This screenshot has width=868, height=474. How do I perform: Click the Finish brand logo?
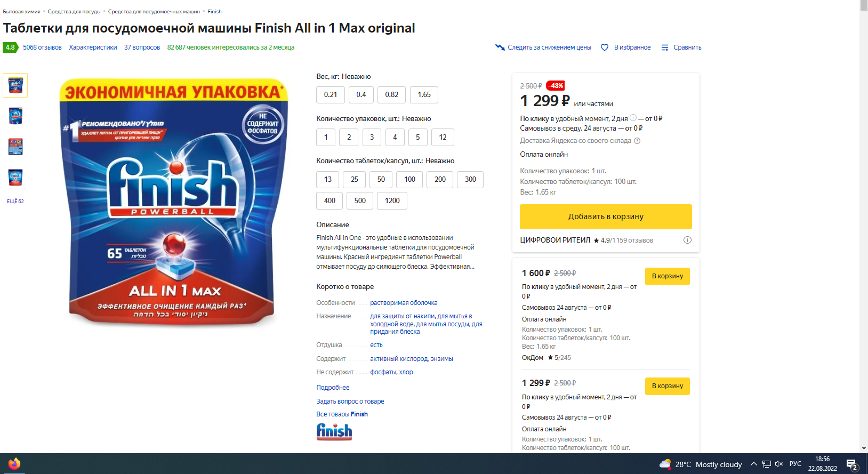click(x=334, y=431)
